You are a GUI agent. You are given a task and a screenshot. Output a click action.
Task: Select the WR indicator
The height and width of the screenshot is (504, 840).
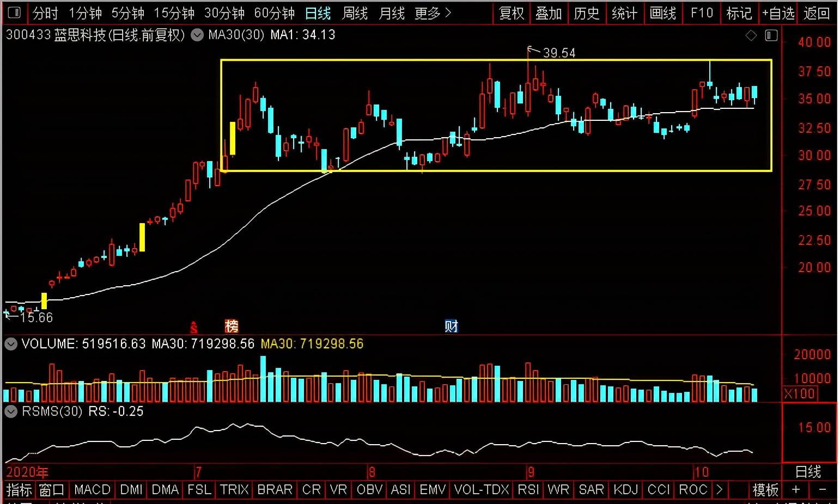[x=558, y=490]
